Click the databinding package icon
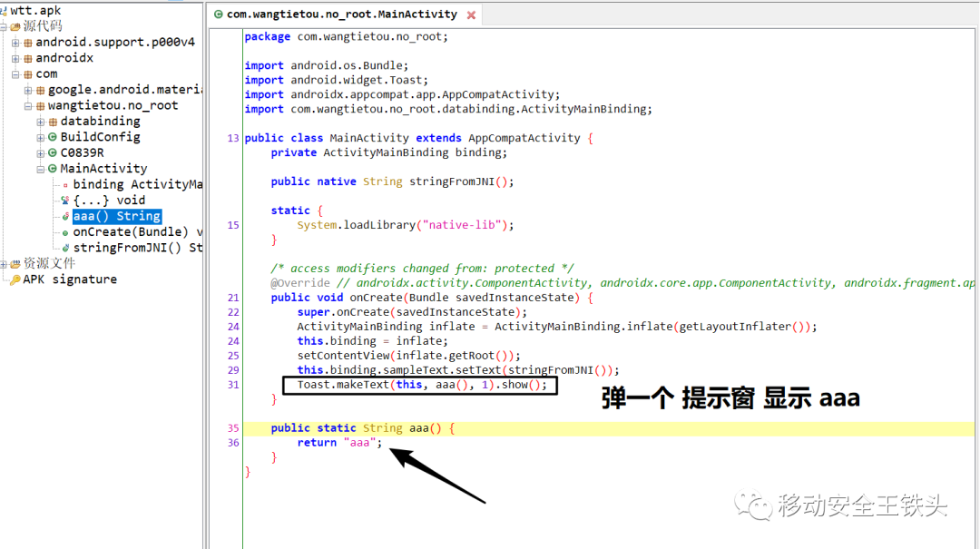Screen dimensions: 980x549 coord(53,122)
